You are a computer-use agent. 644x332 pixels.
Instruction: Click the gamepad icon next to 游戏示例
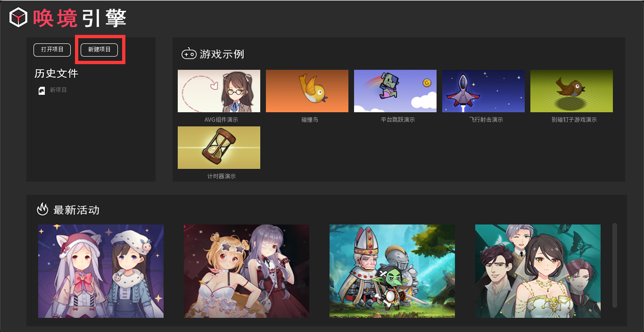tap(189, 54)
